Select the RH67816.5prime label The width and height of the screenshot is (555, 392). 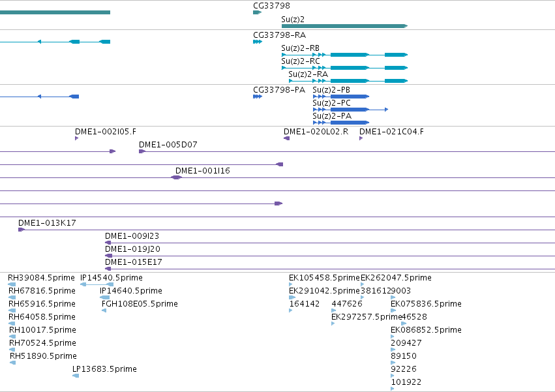[42, 291]
